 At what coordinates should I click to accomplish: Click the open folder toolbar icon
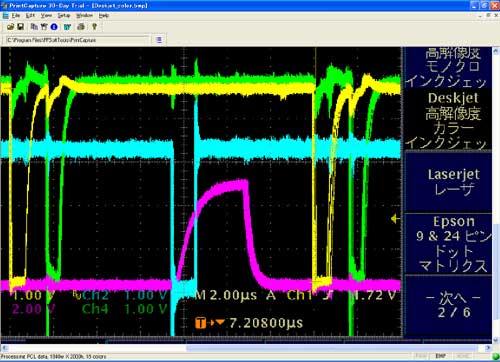10,27
